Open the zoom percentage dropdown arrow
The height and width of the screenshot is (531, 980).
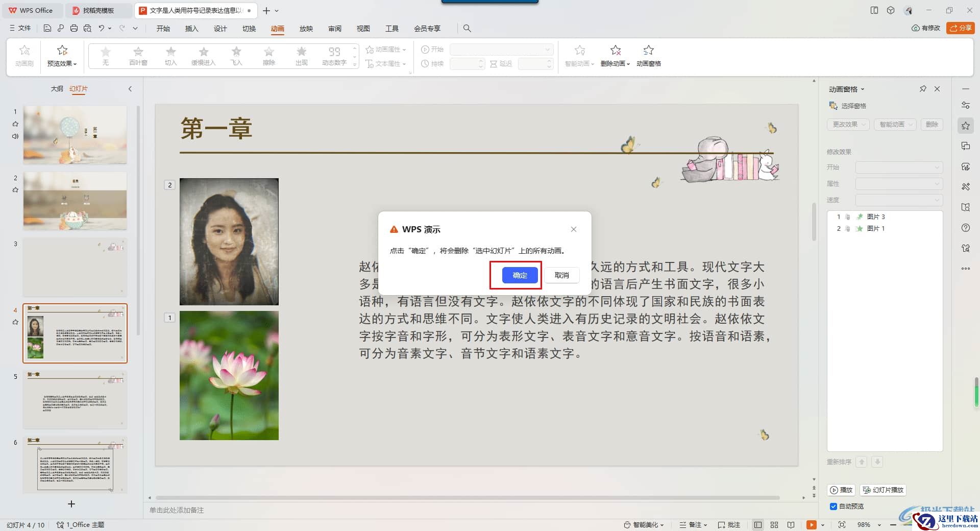879,525
